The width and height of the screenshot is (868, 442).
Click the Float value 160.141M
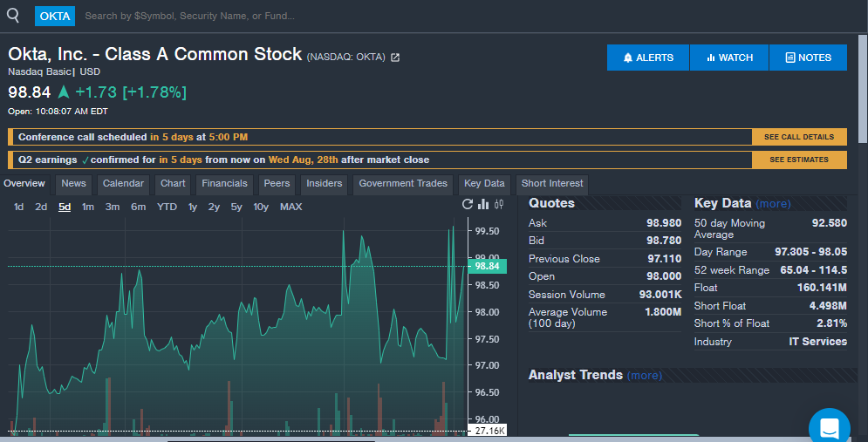(x=822, y=288)
